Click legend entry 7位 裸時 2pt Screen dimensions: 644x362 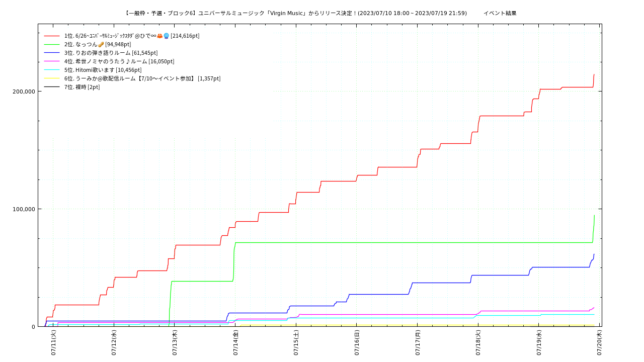pyautogui.click(x=82, y=87)
